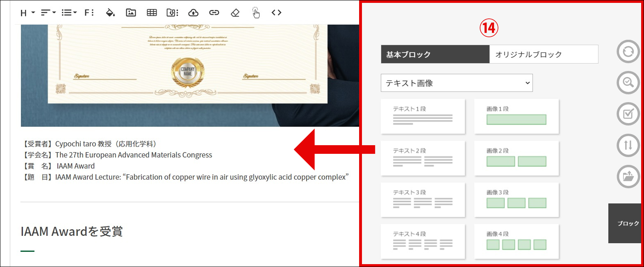Click the circular folder export icon
644x267 pixels.
[x=628, y=176]
